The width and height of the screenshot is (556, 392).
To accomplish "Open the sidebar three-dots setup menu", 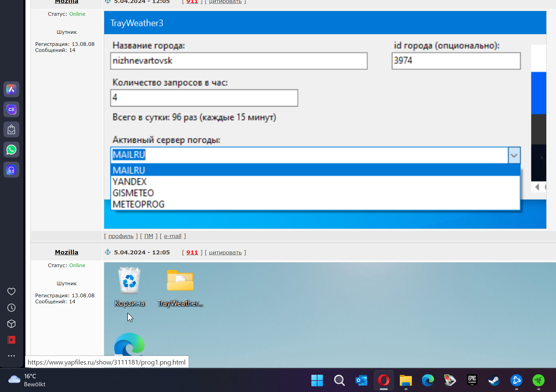I will click(11, 356).
